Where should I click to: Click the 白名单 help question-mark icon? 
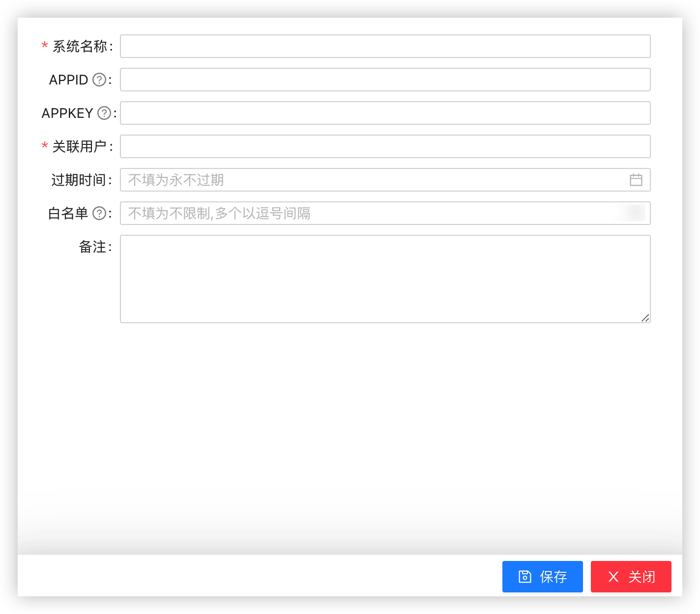click(99, 213)
